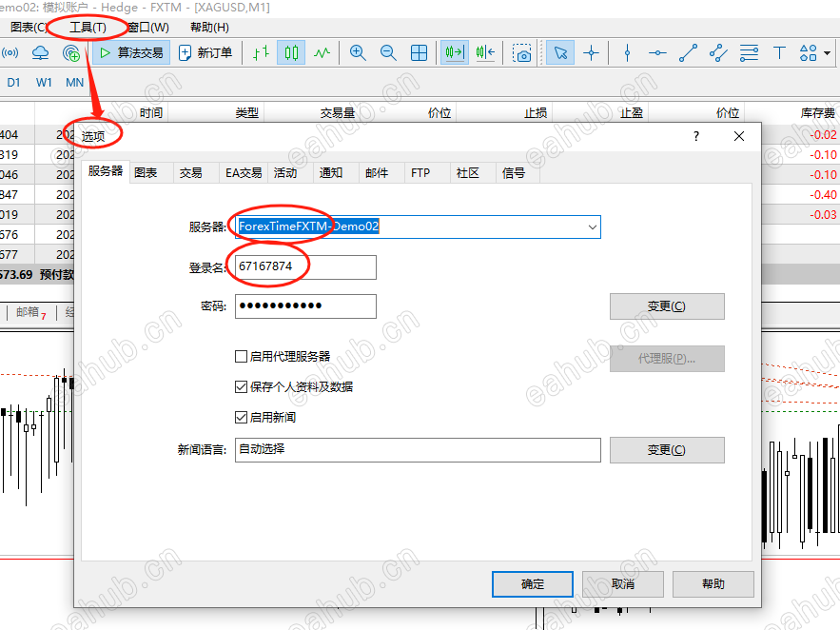The height and width of the screenshot is (630, 840).
Task: Click 变更(C) to change password
Action: (666, 305)
